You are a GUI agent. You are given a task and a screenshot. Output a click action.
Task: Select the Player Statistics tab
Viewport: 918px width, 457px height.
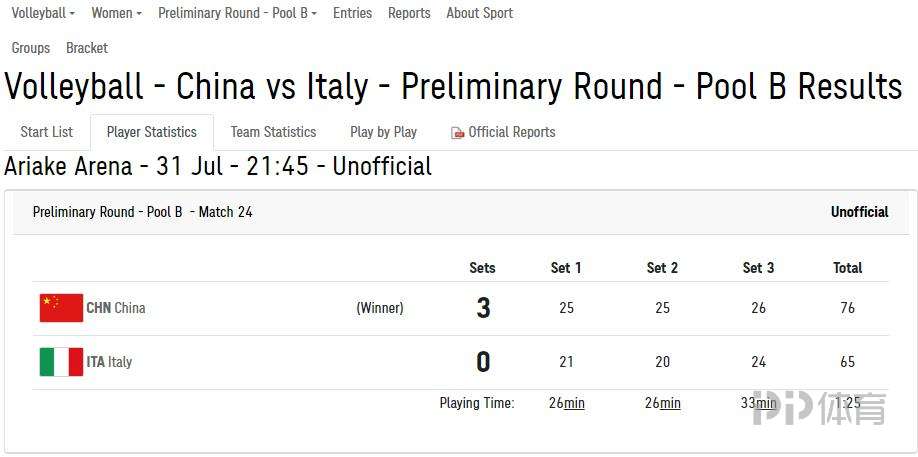pos(152,132)
